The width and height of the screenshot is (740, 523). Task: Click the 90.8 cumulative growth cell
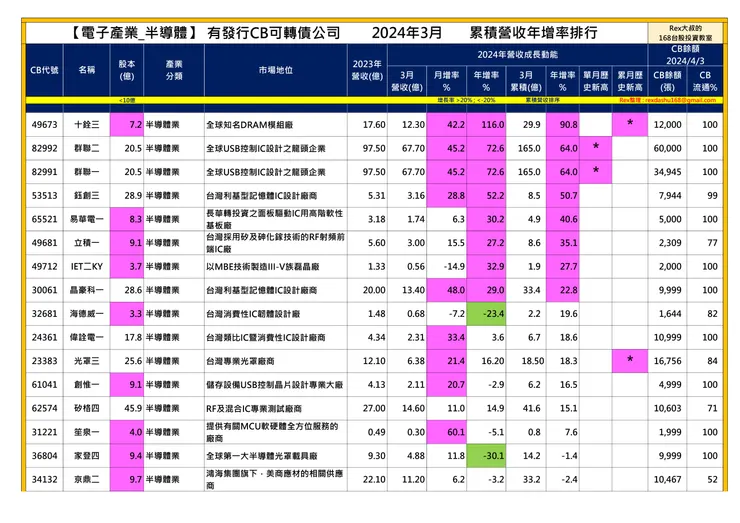coord(563,125)
